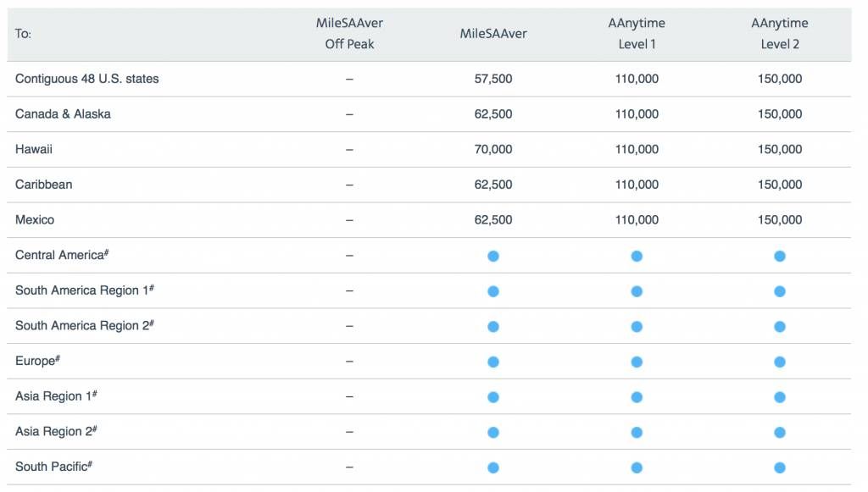
Task: Click 150,000 in the Hawaii row
Action: [x=780, y=149]
